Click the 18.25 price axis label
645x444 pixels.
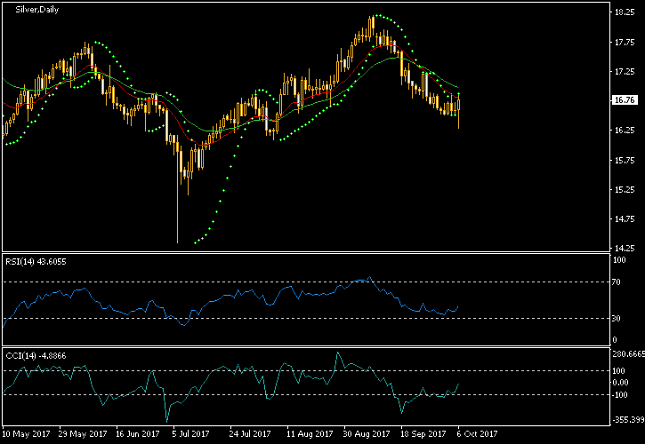624,12
